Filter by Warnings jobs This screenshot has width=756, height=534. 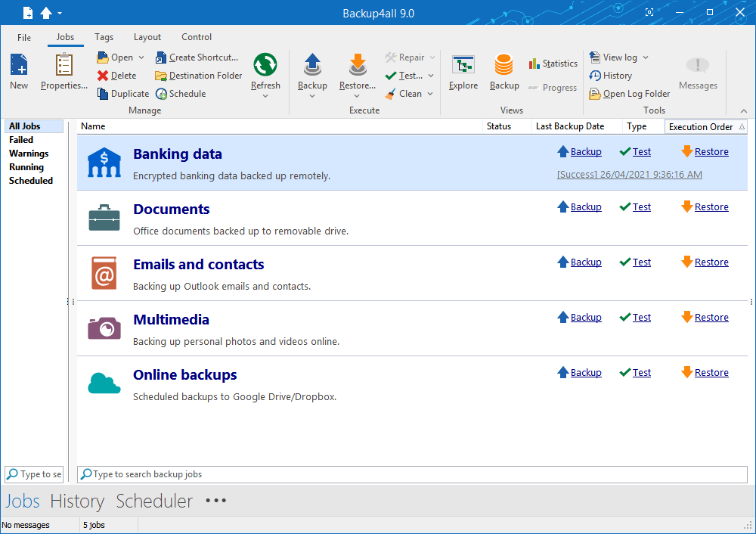click(x=29, y=154)
